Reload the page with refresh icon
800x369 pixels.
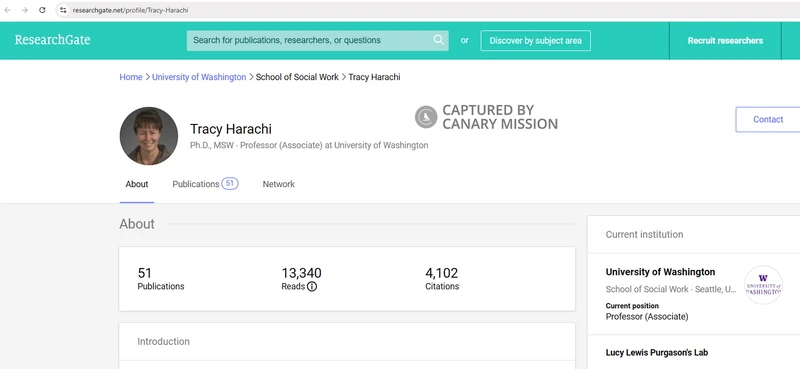pyautogui.click(x=42, y=10)
